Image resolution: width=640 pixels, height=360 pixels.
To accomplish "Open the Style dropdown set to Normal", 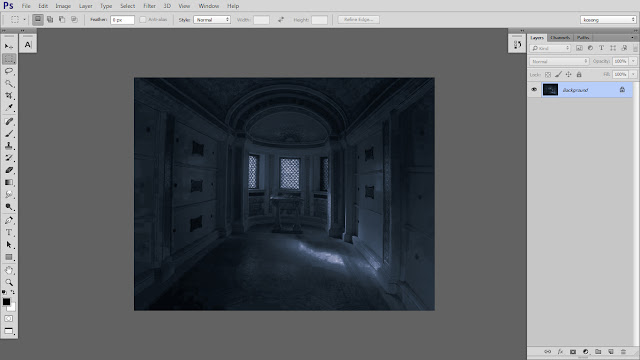I will pyautogui.click(x=212, y=20).
